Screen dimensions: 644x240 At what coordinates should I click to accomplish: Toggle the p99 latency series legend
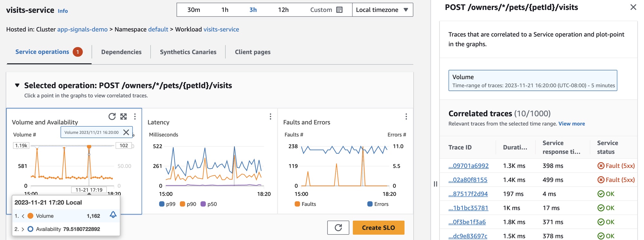click(x=167, y=204)
